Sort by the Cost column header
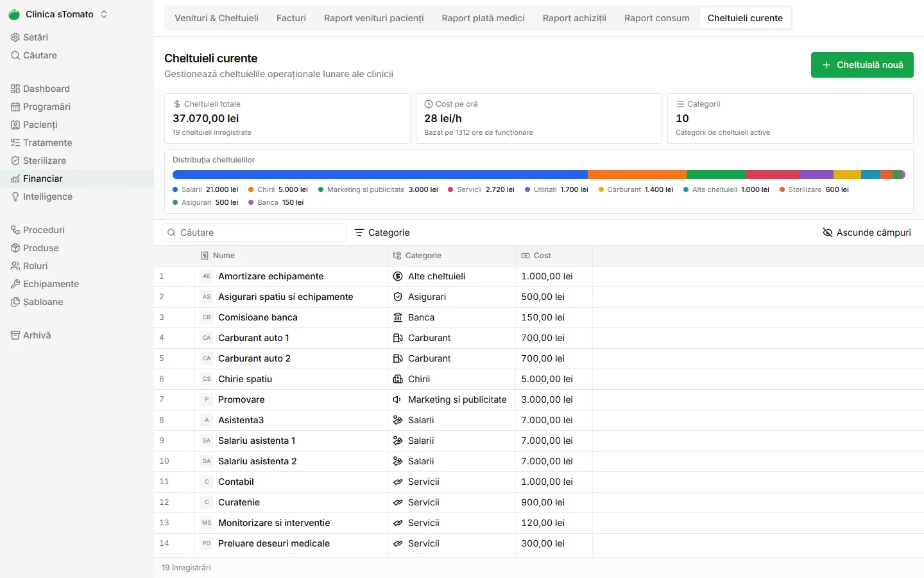 (554, 256)
